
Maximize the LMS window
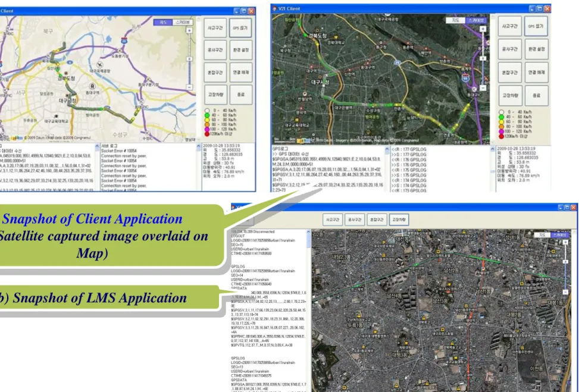click(x=567, y=208)
